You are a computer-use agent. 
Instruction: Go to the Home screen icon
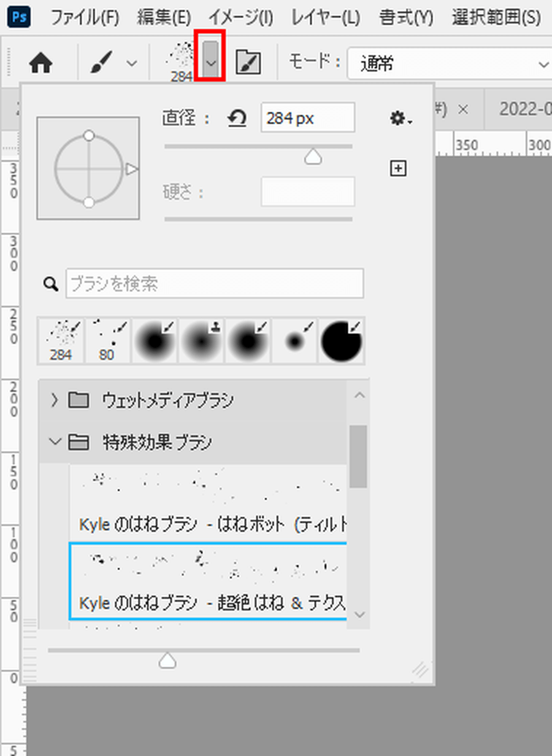tap(41, 63)
